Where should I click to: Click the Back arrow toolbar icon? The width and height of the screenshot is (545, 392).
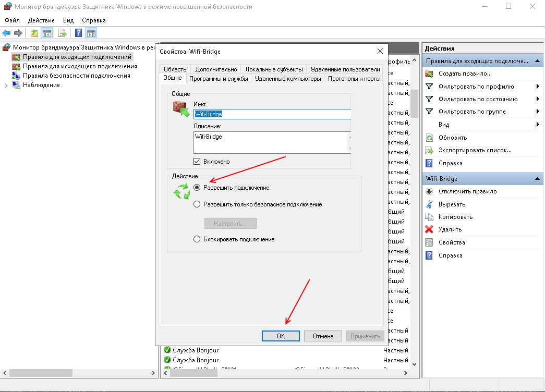pyautogui.click(x=7, y=33)
